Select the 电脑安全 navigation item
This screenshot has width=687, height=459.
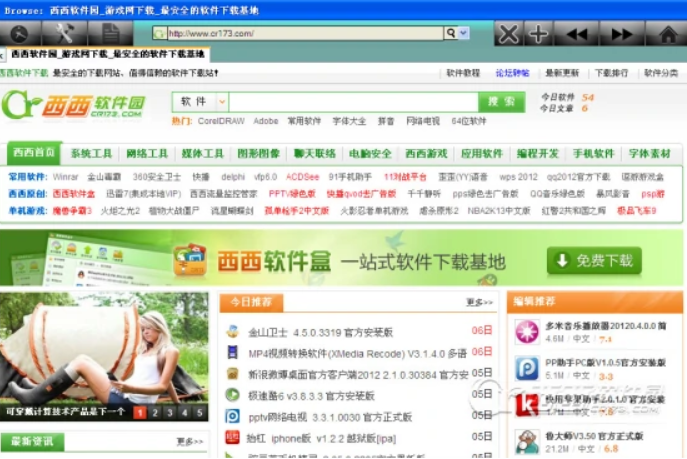click(x=370, y=153)
